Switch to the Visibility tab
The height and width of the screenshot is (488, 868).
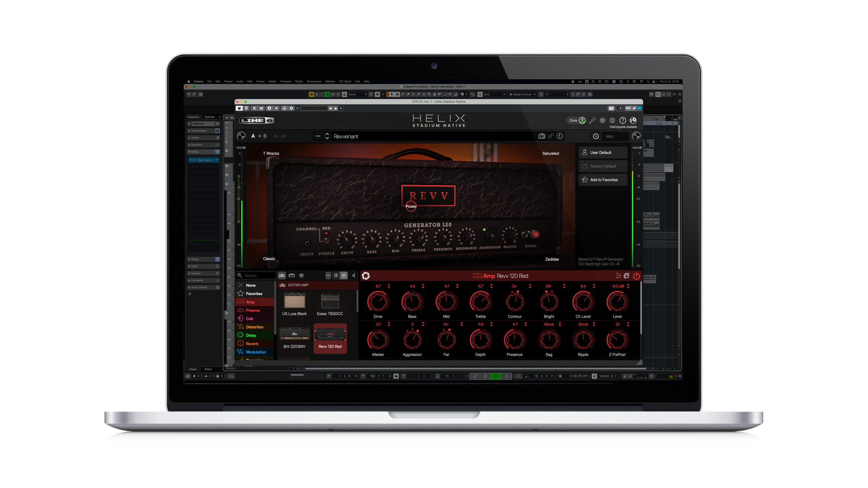209,117
